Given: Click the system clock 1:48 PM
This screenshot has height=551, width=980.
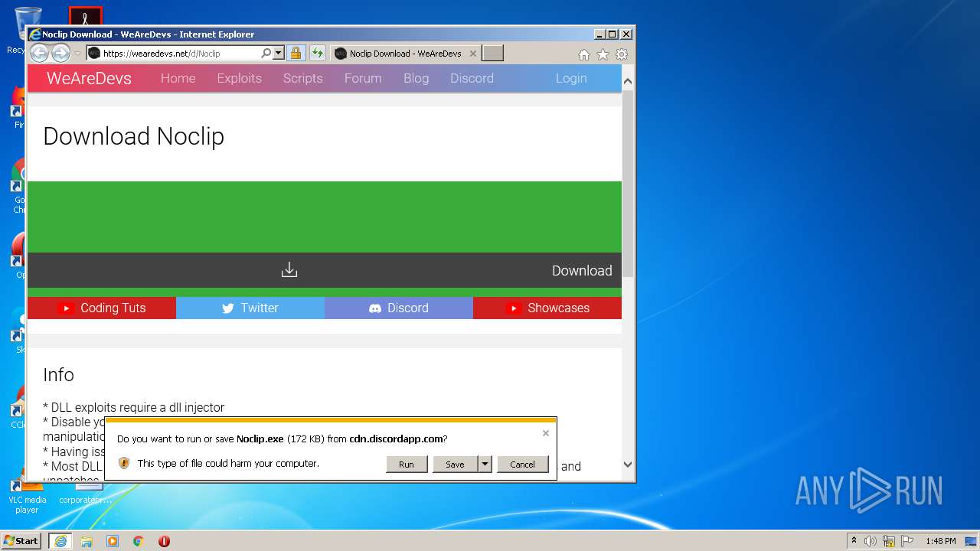Looking at the screenshot, I should click(x=940, y=541).
